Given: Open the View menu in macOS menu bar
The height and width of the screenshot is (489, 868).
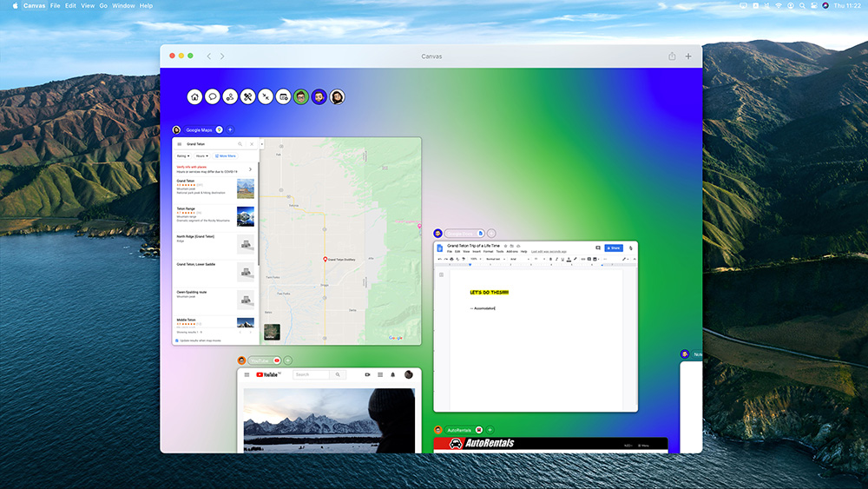Looking at the screenshot, I should tap(88, 5).
